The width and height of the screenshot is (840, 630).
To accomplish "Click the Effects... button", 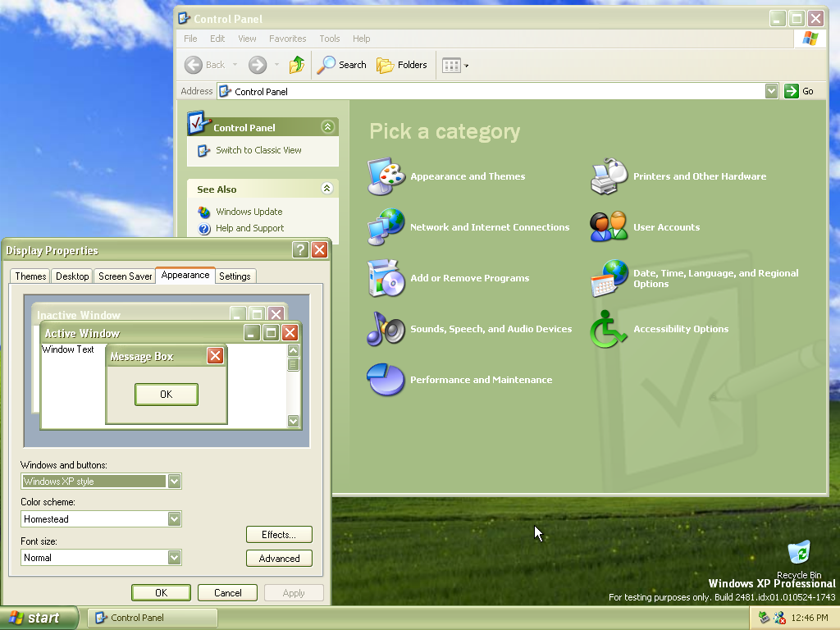I will [x=279, y=535].
